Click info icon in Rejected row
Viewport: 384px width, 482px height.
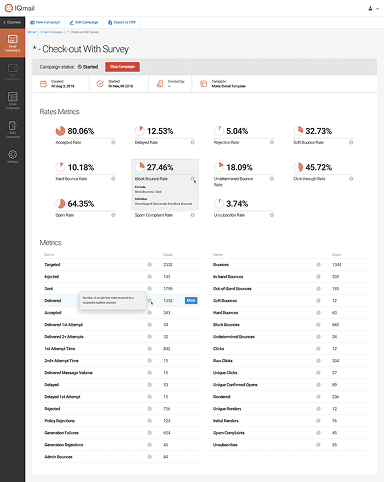pos(150,409)
